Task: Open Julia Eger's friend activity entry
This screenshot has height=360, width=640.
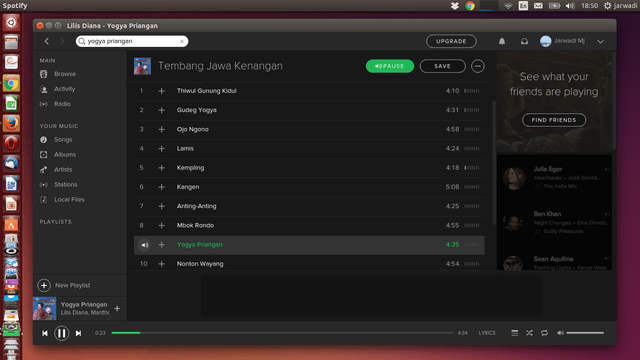Action: pyautogui.click(x=554, y=178)
